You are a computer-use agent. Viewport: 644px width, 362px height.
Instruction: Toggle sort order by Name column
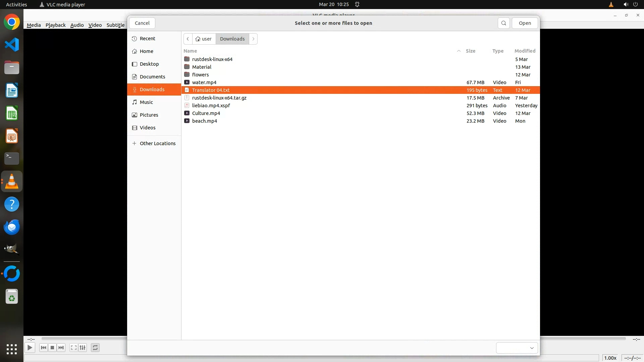tap(190, 51)
